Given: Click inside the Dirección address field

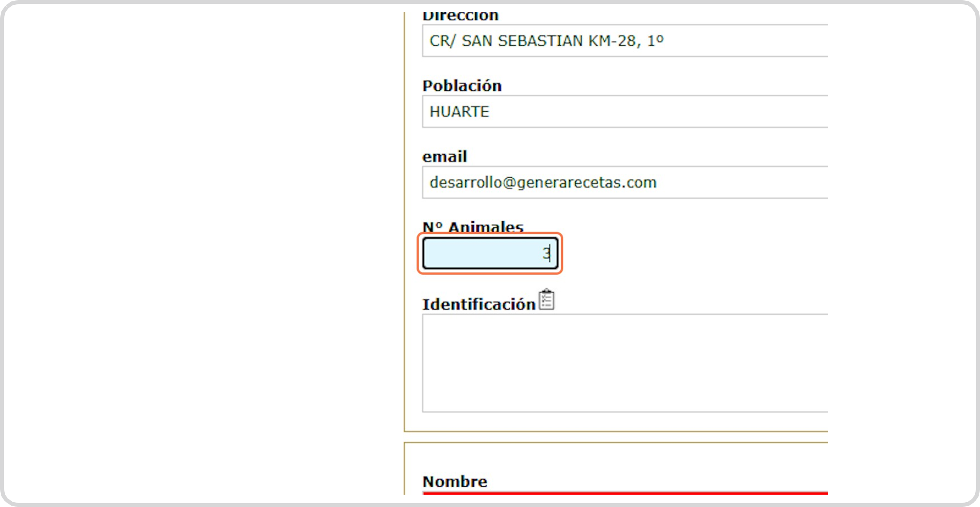Looking at the screenshot, I should coord(726,41).
